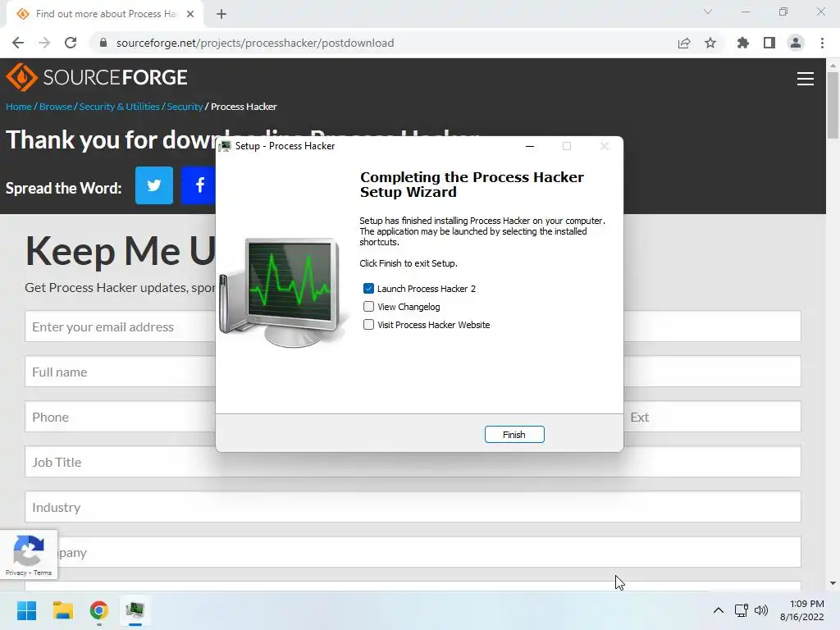Open the reCAPTCHA Privacy link
Screen dimensions: 840x630
(16, 573)
